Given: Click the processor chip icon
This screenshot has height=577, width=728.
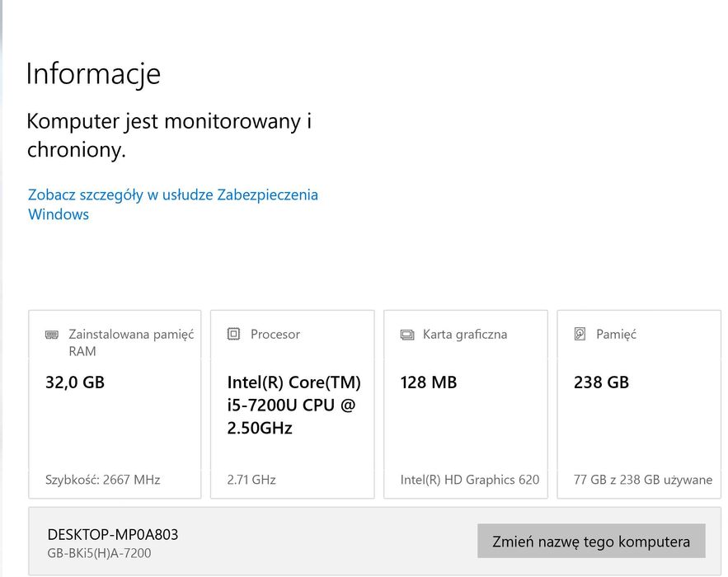Looking at the screenshot, I should (x=233, y=334).
